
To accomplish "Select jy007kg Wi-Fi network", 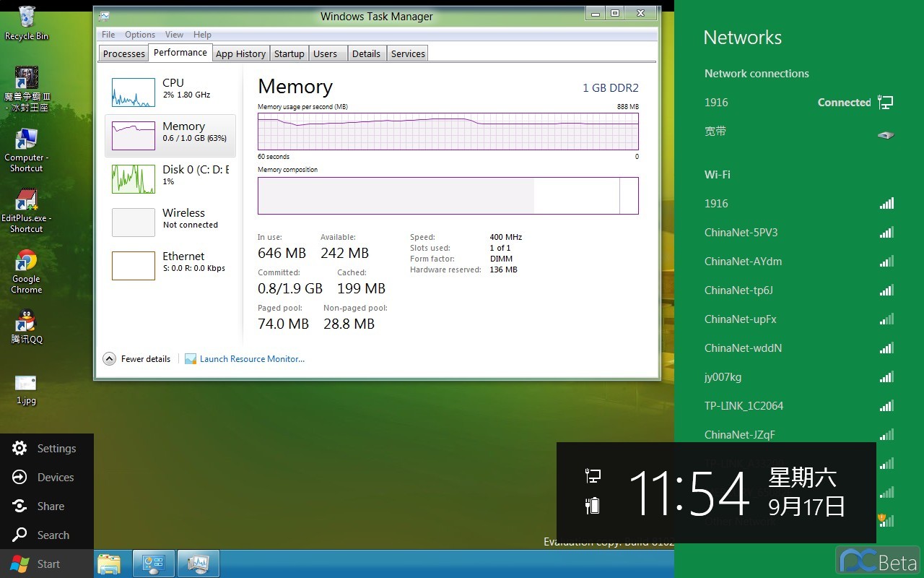I will click(799, 377).
